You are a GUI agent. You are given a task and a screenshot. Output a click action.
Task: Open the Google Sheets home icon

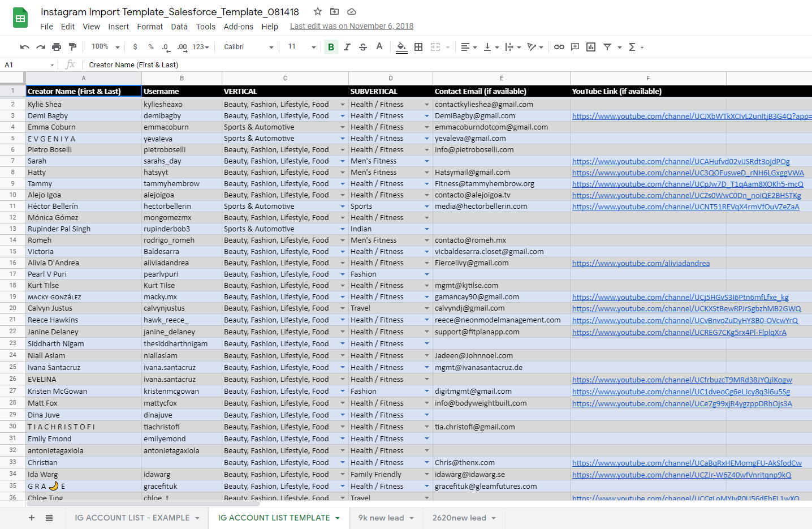click(x=20, y=18)
